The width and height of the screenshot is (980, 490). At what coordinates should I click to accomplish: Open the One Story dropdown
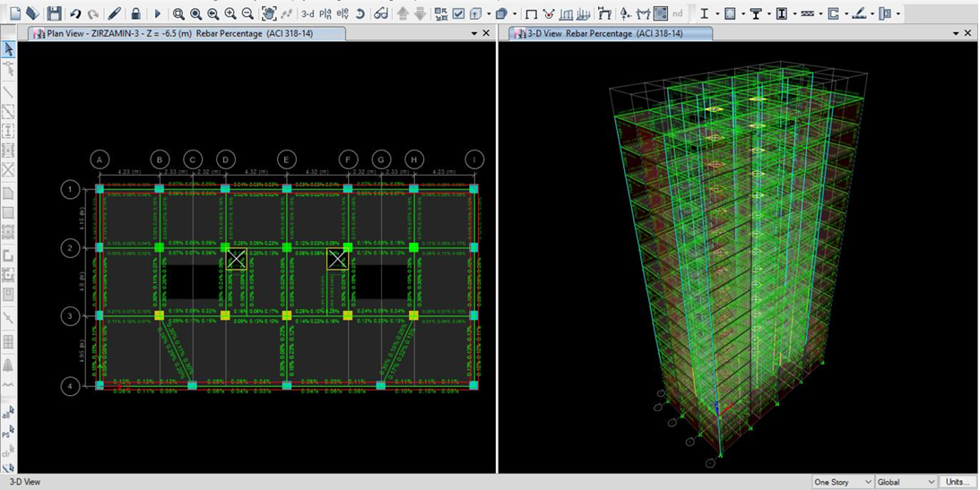coord(842,482)
